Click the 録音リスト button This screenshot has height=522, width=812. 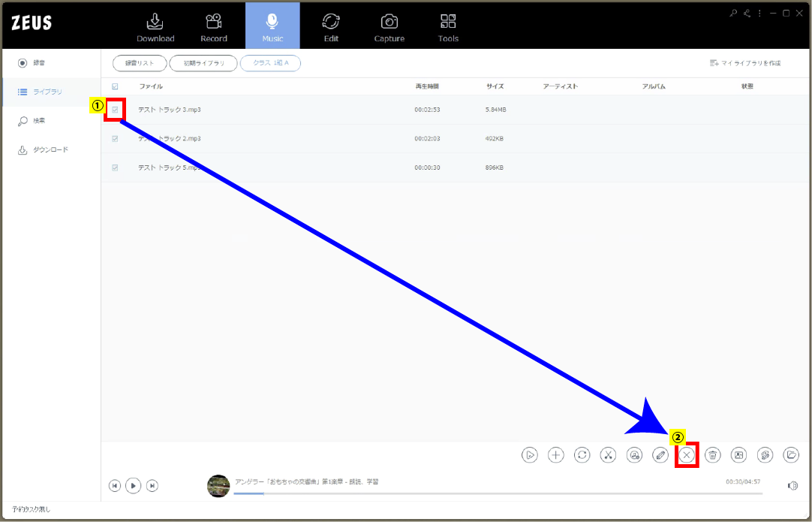pyautogui.click(x=139, y=63)
